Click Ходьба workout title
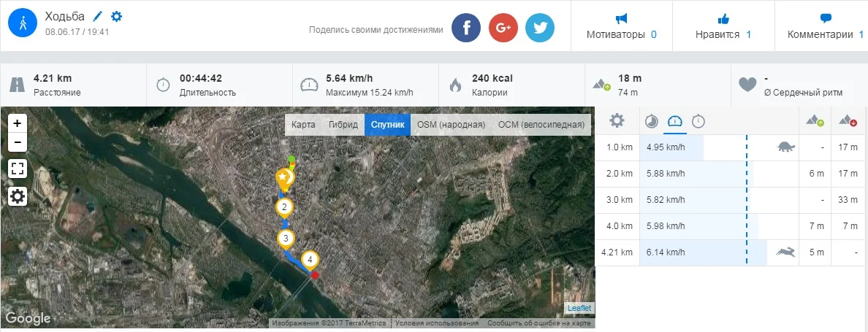Screen dimensions: 868x332 [x=65, y=16]
